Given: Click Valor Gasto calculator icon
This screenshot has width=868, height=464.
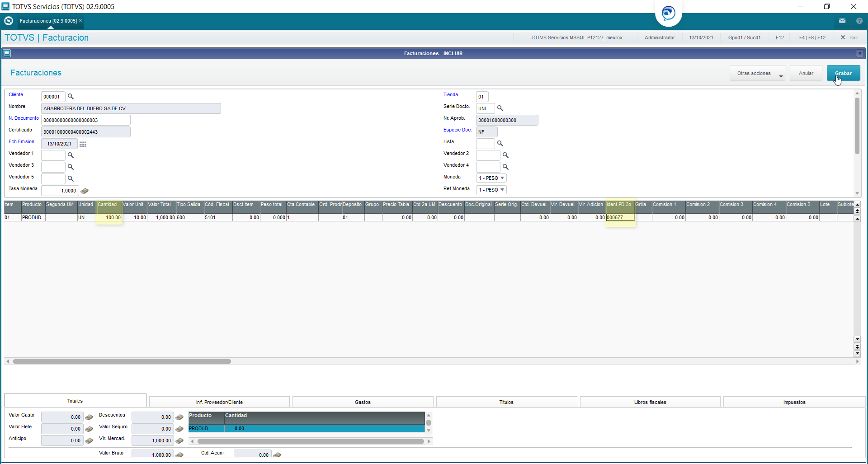Looking at the screenshot, I should (x=89, y=417).
